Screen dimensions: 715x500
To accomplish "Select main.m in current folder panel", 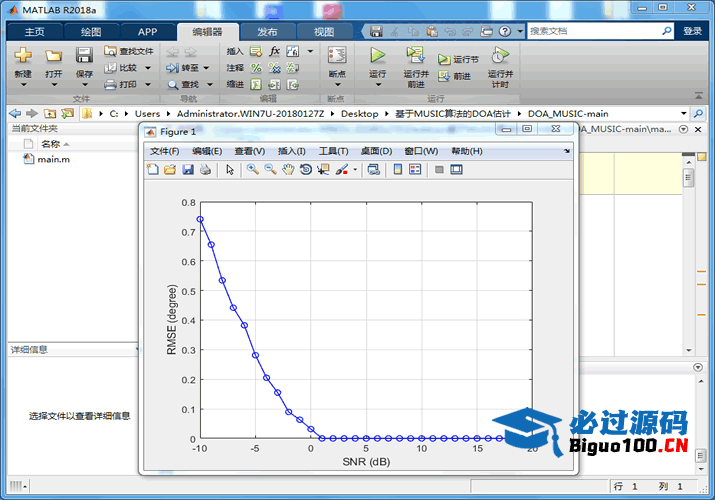I will (53, 160).
